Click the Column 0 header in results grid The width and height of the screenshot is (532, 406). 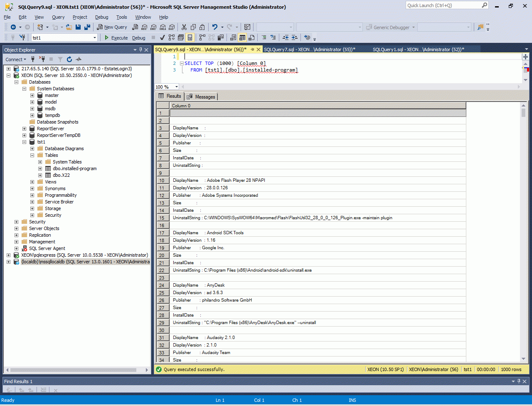tap(318, 106)
